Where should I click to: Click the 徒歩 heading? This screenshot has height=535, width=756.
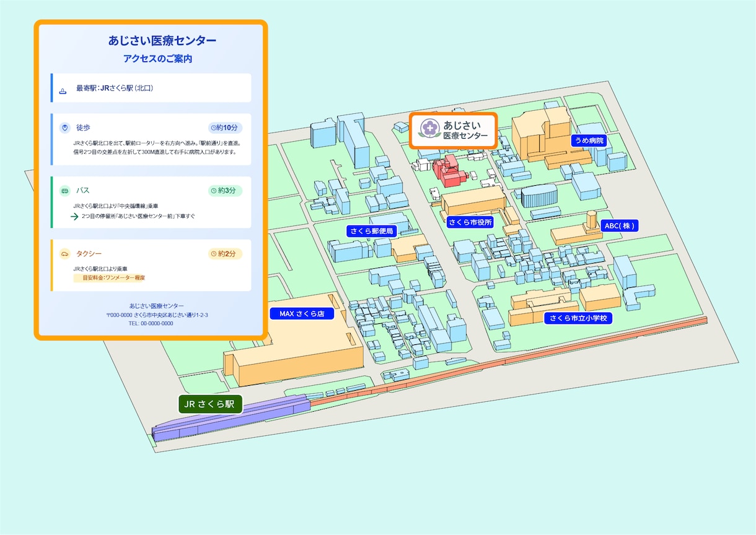[x=83, y=128]
